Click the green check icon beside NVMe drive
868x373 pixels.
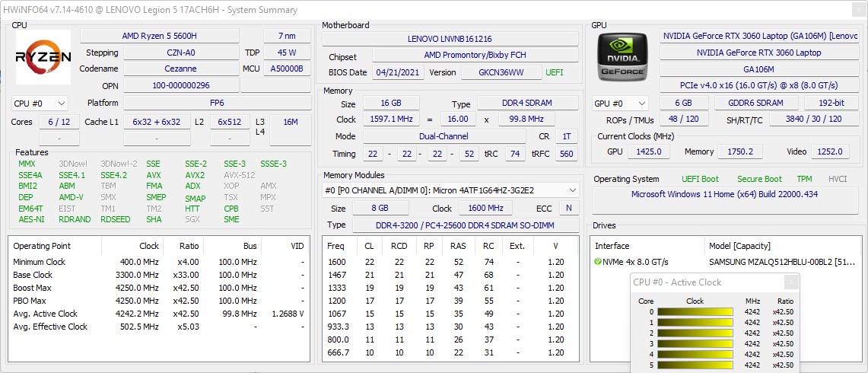click(599, 262)
